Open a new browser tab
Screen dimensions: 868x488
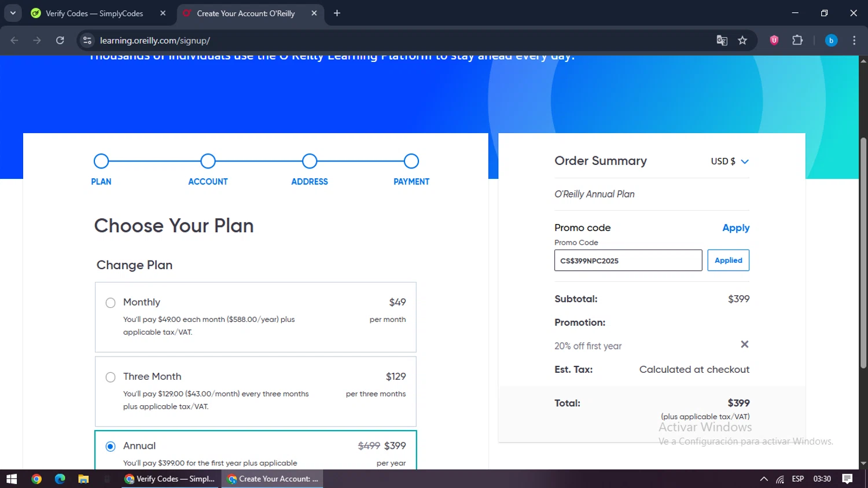[x=337, y=13]
